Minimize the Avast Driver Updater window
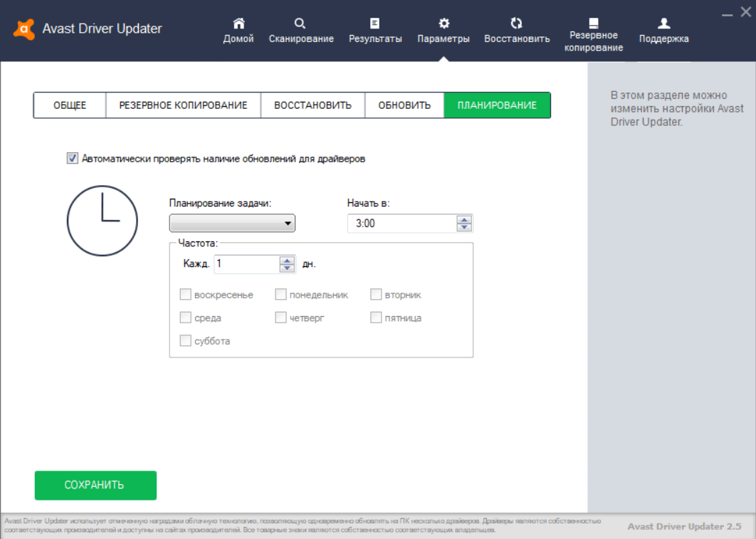The image size is (756, 539). click(x=727, y=14)
